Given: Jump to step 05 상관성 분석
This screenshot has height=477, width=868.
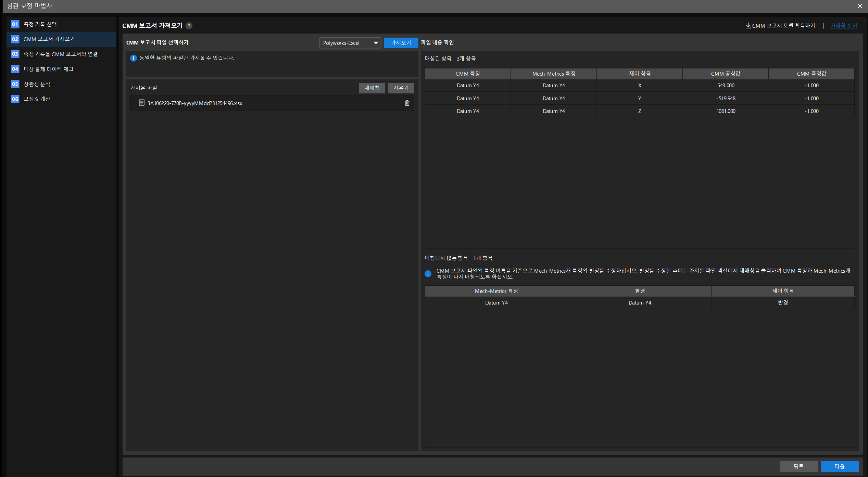Looking at the screenshot, I should pyautogui.click(x=62, y=84).
